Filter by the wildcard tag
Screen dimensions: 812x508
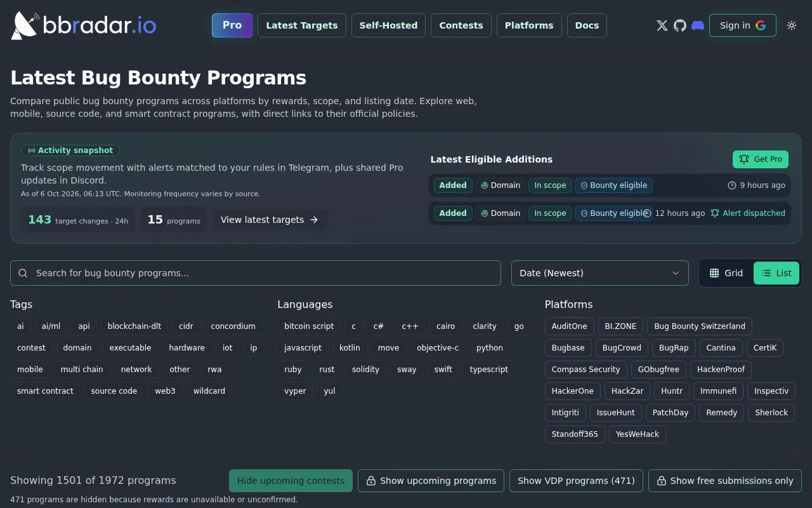pyautogui.click(x=209, y=391)
